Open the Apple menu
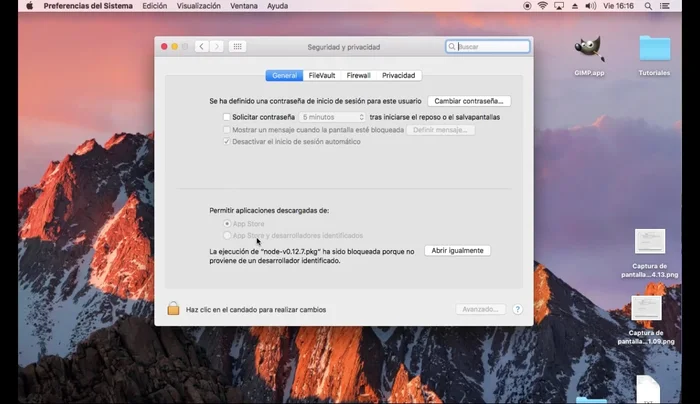This screenshot has height=404, width=700. click(29, 6)
